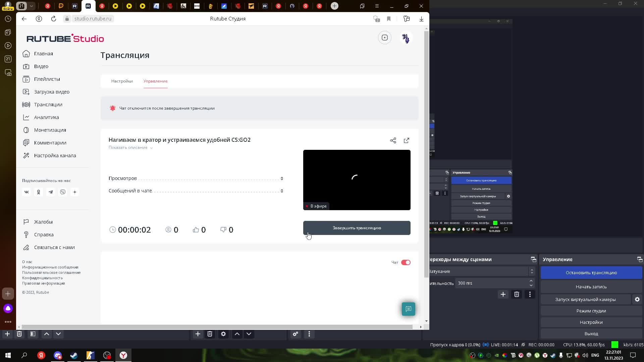
Task: Open the three-dot menu under scene transitions
Action: [x=530, y=294]
